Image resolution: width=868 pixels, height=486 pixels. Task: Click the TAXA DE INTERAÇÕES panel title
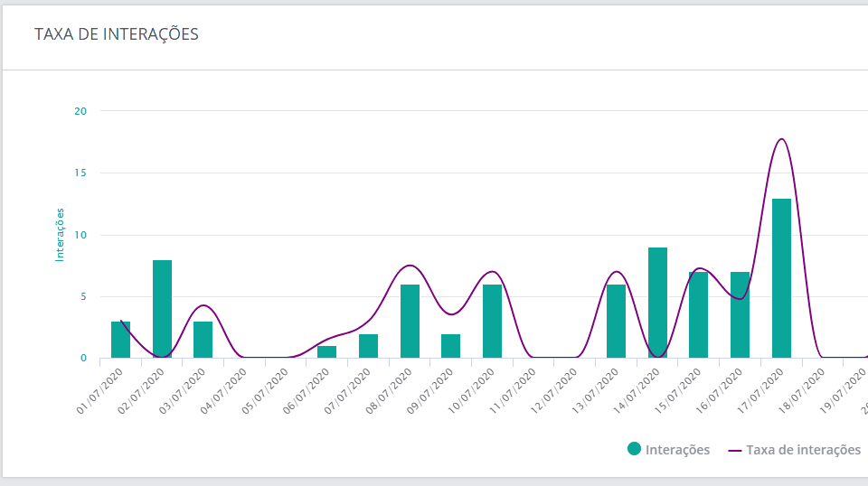pyautogui.click(x=117, y=34)
